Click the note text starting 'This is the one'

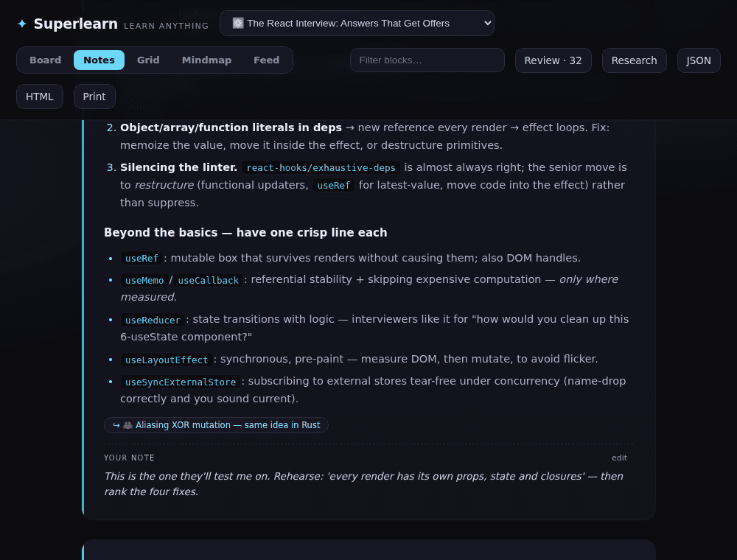tap(363, 484)
